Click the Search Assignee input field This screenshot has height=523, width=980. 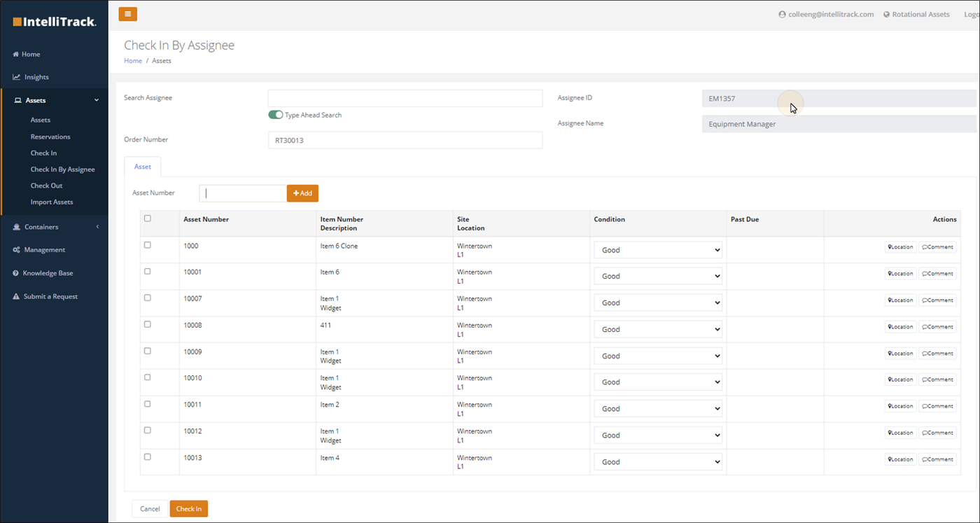(x=405, y=98)
